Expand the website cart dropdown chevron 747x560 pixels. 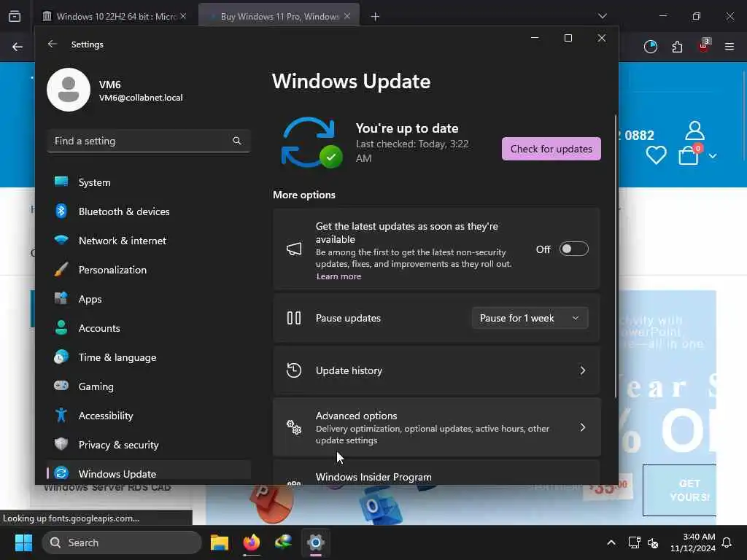pyautogui.click(x=713, y=156)
